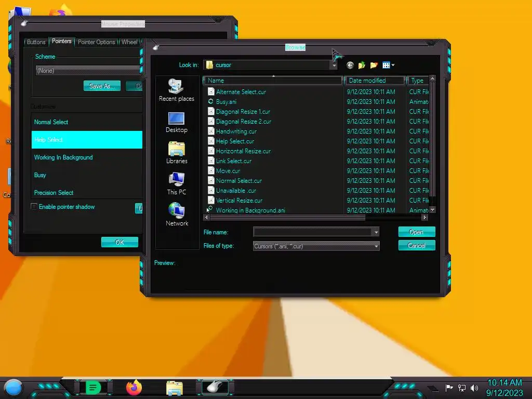Viewport: 532px width, 399px height.
Task: Open the View Menu icon in Browse dialog
Action: pyautogui.click(x=388, y=65)
